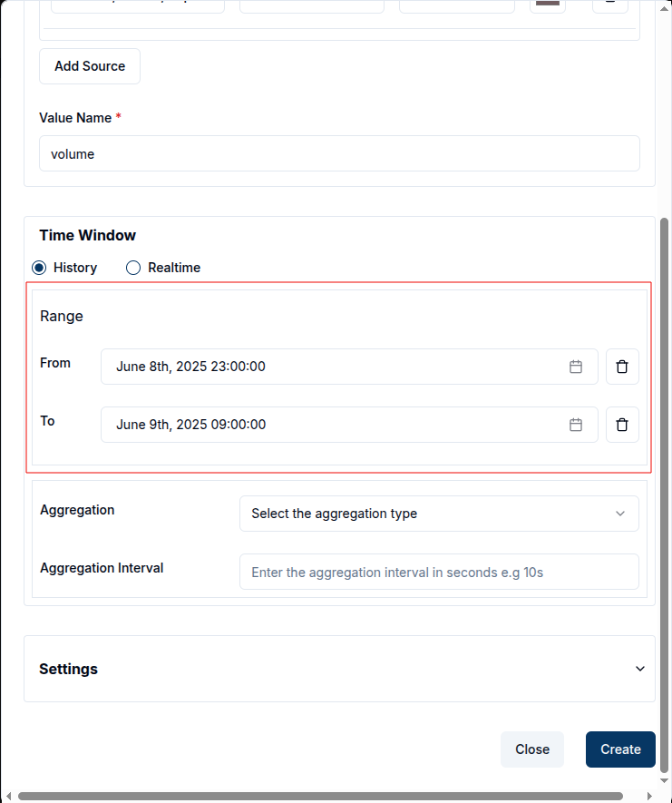Click the Time Window heading
Screen dimensions: 672x803
point(88,235)
